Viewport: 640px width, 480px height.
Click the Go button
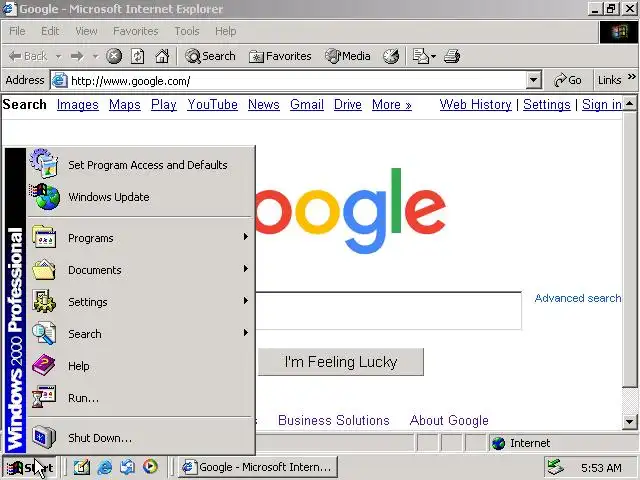pyautogui.click(x=568, y=80)
